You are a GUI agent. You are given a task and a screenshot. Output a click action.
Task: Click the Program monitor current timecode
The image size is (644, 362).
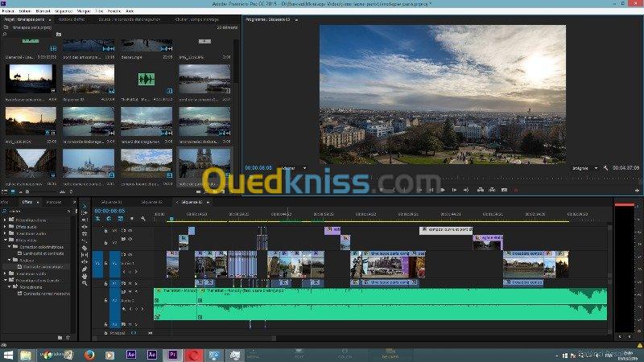coord(258,168)
